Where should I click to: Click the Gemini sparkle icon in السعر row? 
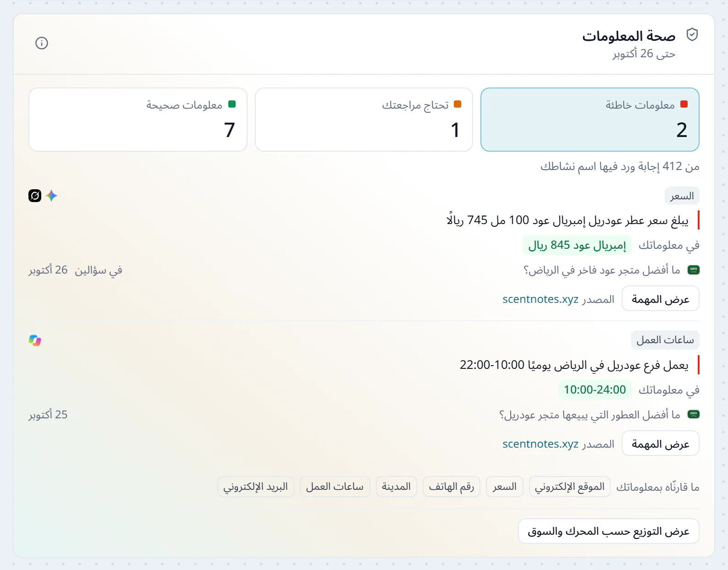click(x=51, y=196)
